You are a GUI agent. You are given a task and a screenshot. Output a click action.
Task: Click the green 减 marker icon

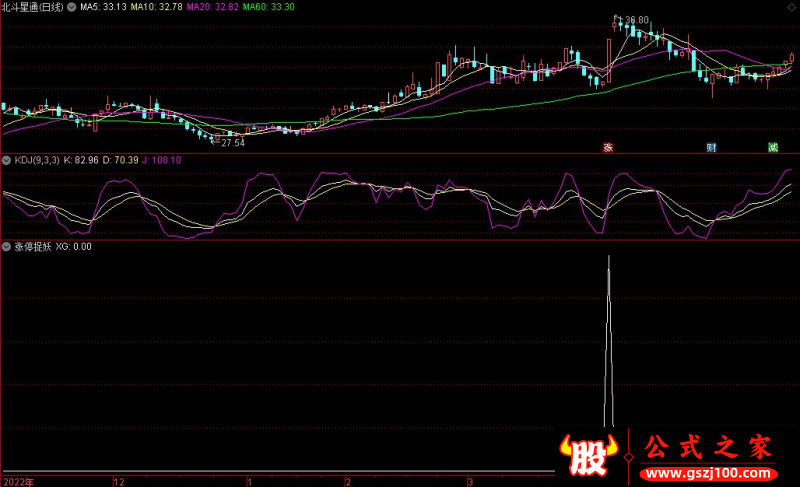tap(772, 147)
